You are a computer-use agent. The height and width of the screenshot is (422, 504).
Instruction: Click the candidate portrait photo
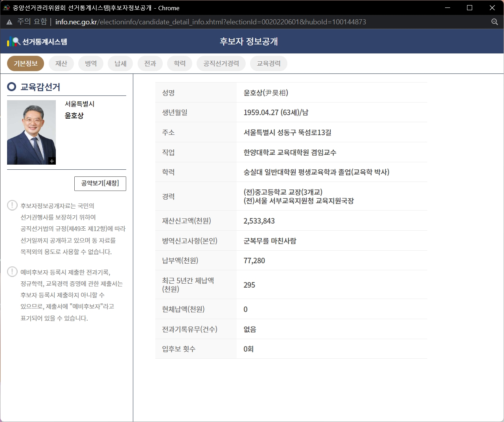coord(31,132)
